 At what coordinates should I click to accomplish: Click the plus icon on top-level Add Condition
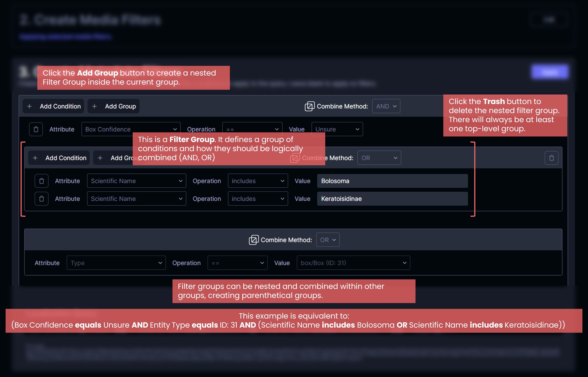[29, 106]
